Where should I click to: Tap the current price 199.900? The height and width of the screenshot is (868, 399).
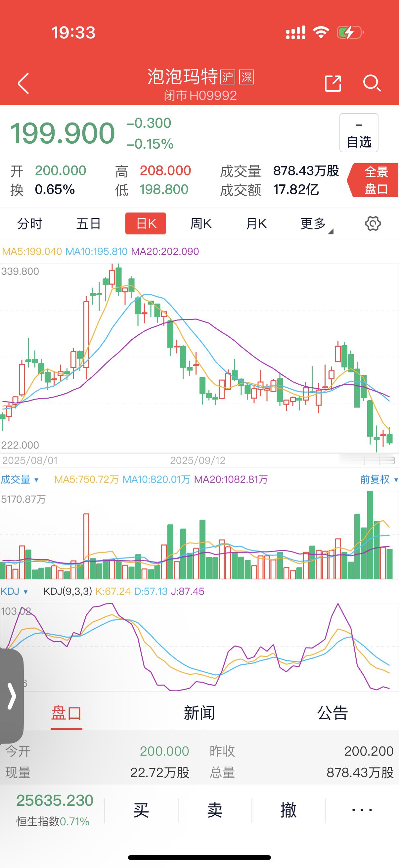pos(63,133)
